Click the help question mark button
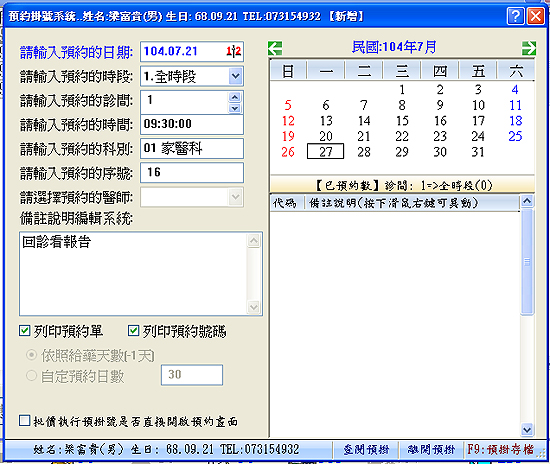The image size is (550, 464). (x=515, y=16)
